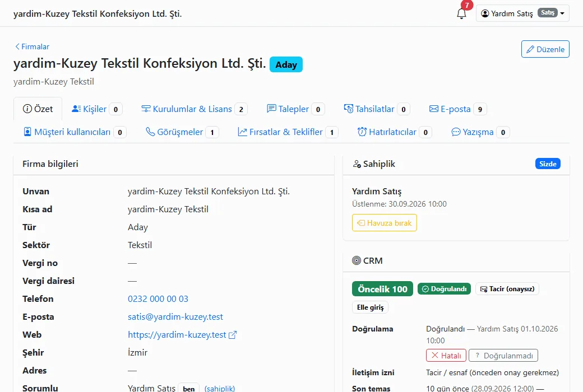Open the Yazışma tab
The height and width of the screenshot is (392, 583).
tap(480, 132)
